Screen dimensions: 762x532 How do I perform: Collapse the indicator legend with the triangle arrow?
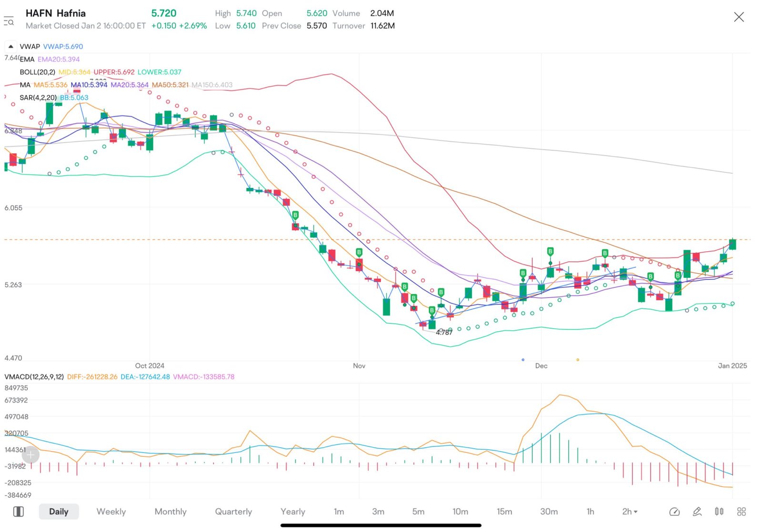tap(10, 46)
